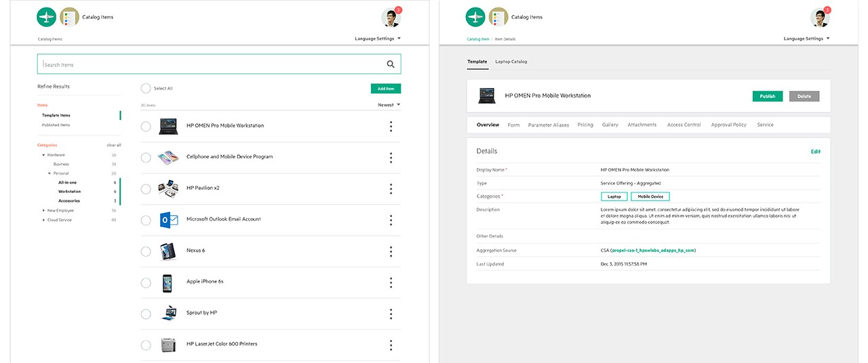
Task: Click the Publish button
Action: [x=768, y=96]
